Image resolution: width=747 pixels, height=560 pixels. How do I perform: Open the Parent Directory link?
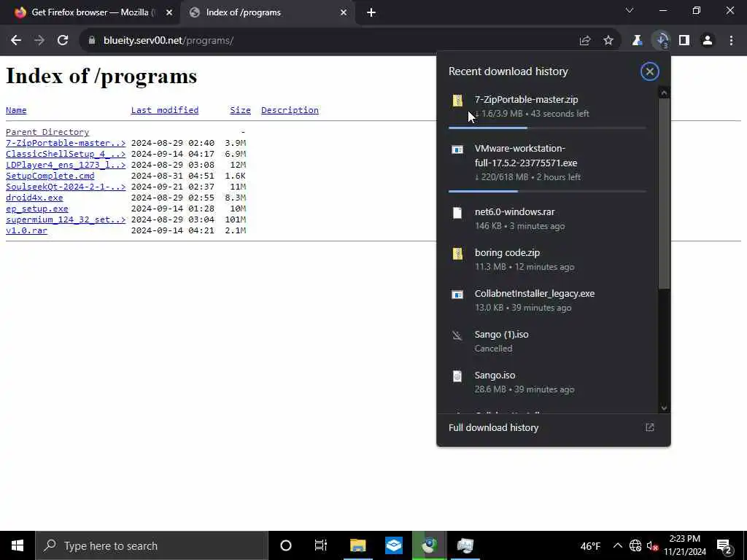(x=47, y=132)
